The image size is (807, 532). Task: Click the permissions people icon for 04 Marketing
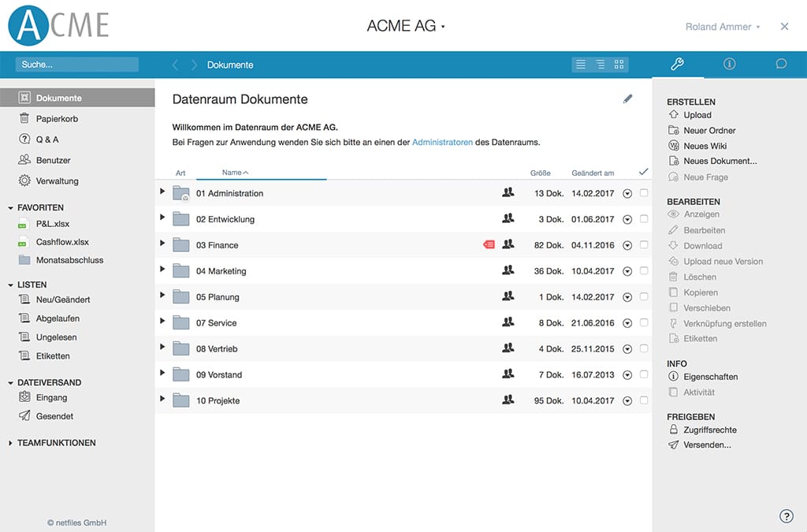pyautogui.click(x=508, y=271)
